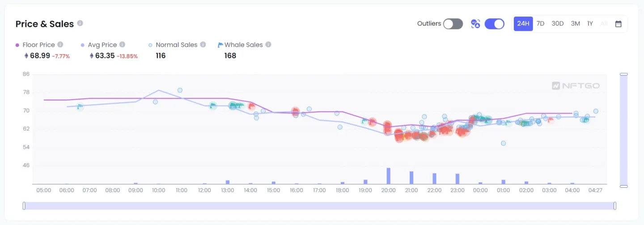
Task: Hide the Floor Price series in legend
Action: pyautogui.click(x=38, y=45)
